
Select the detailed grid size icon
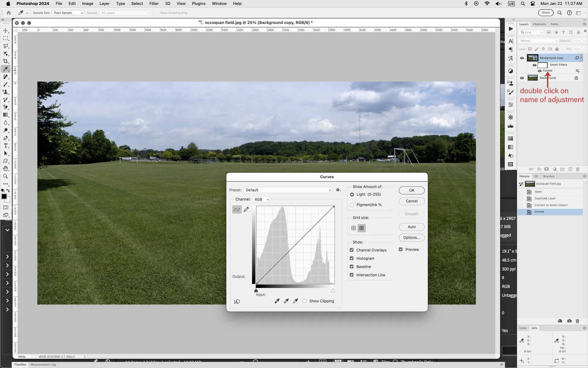click(x=362, y=228)
